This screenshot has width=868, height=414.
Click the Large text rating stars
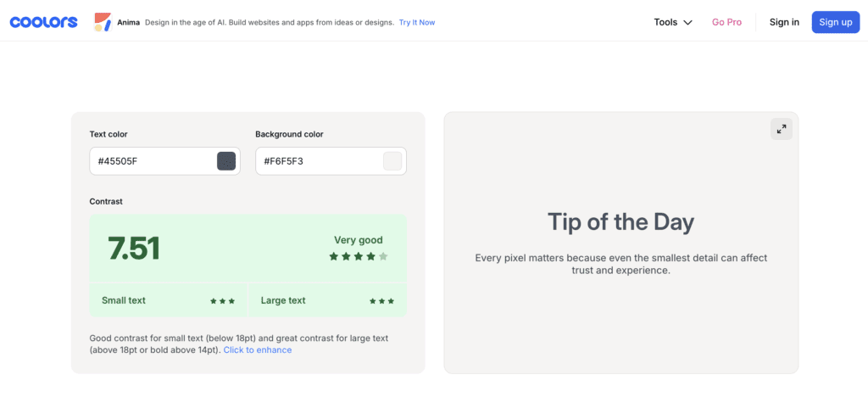[382, 301]
